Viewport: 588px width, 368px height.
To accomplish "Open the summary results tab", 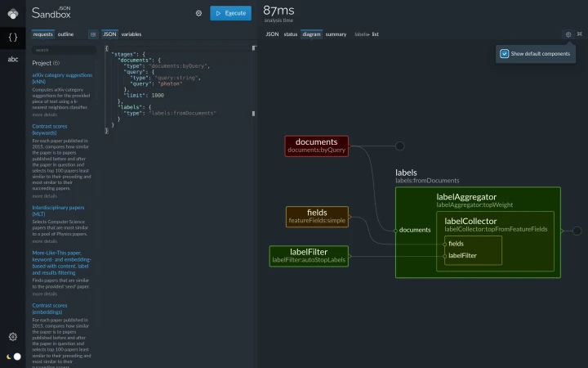I will pyautogui.click(x=336, y=34).
